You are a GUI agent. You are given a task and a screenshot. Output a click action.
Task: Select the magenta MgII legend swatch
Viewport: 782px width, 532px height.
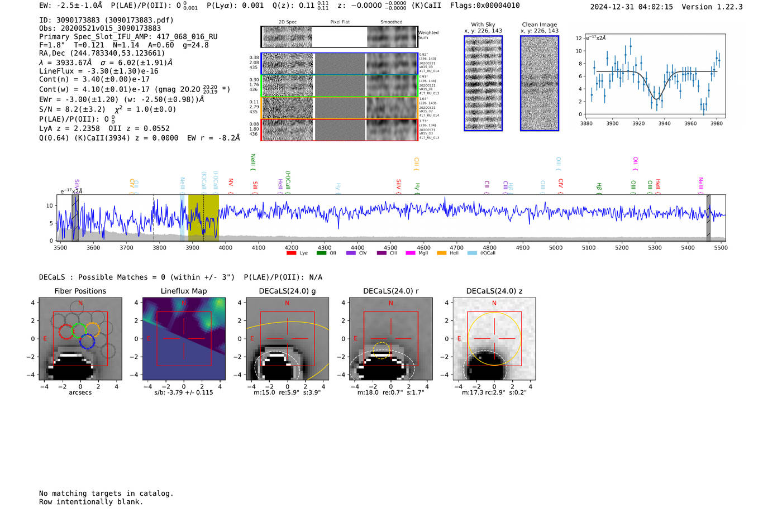click(411, 253)
